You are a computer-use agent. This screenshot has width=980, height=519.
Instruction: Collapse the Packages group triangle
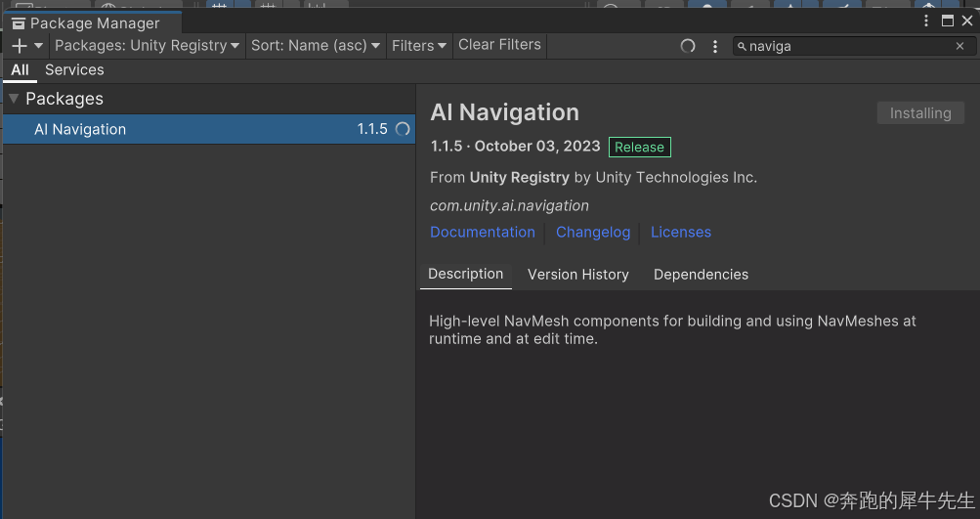(14, 98)
